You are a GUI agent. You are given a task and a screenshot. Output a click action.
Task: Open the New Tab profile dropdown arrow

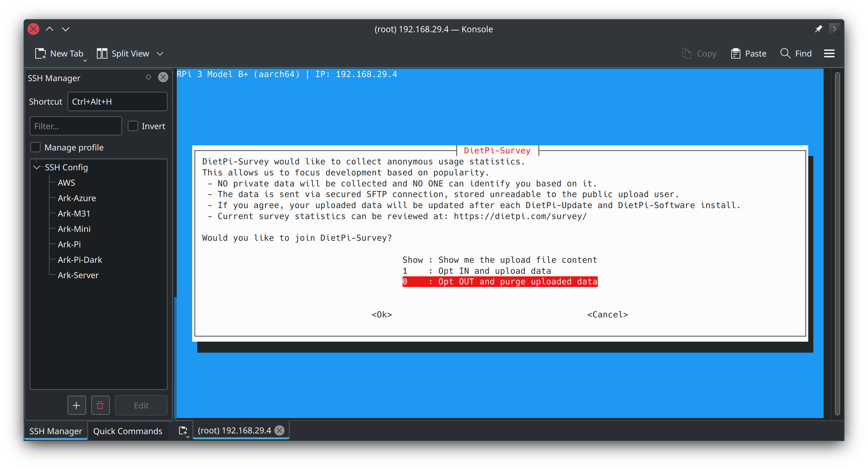tap(85, 60)
